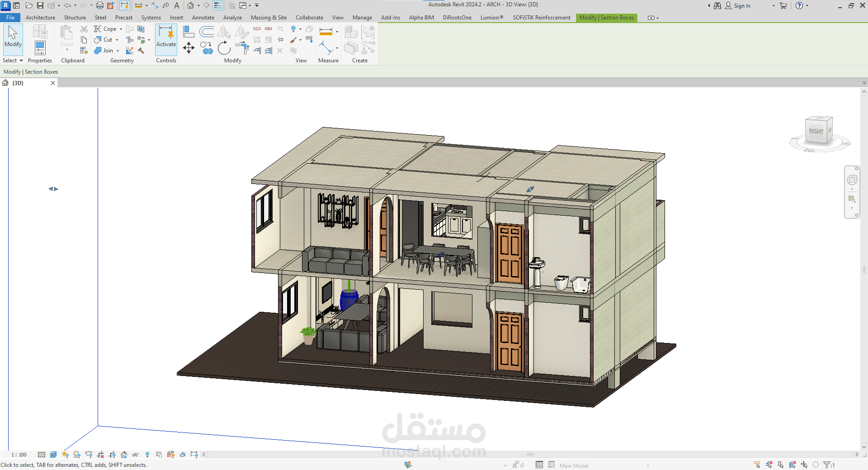Viewport: 868px width, 470px height.
Task: Click the Split Element tool icon
Action: pos(257,29)
